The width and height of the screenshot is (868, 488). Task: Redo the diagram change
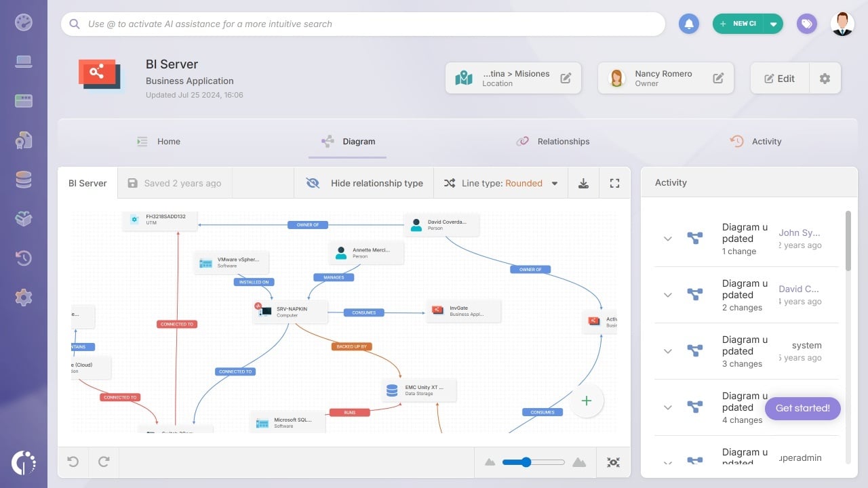[x=103, y=462]
